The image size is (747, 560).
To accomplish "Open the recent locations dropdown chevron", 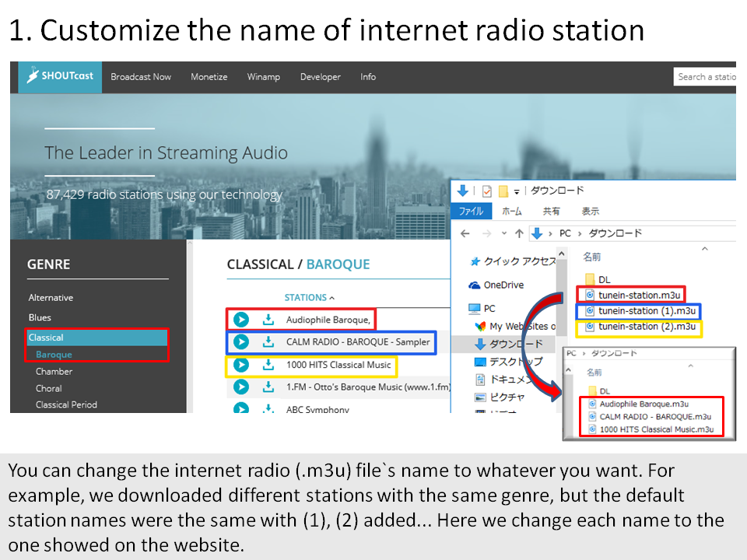I will pos(504,233).
